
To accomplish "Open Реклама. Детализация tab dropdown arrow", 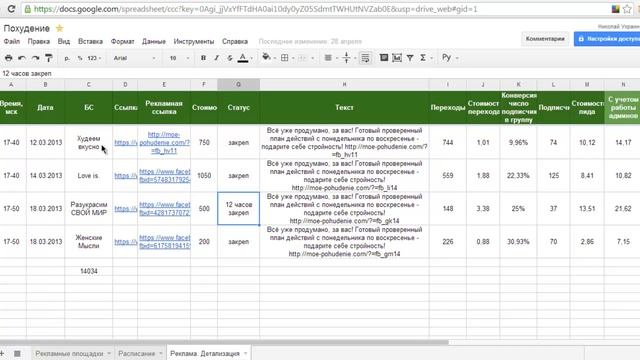I will (x=246, y=353).
